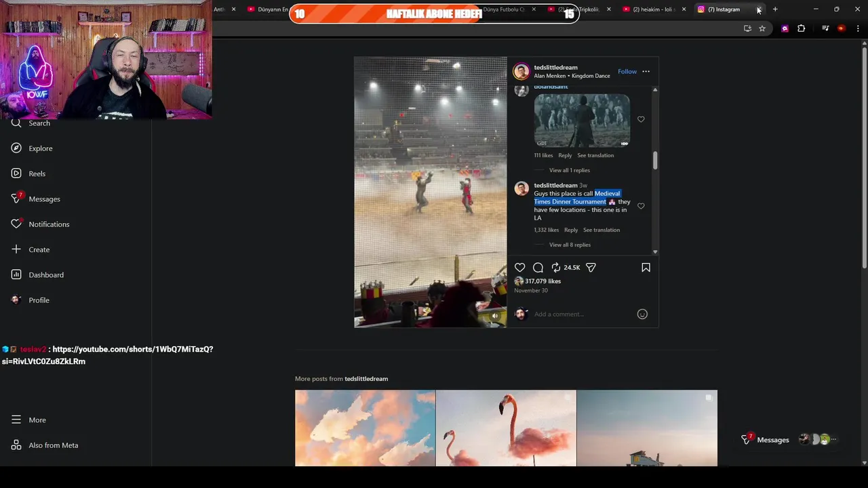Viewport: 868px width, 488px height.
Task: Bookmark this page with star icon
Action: (x=762, y=28)
